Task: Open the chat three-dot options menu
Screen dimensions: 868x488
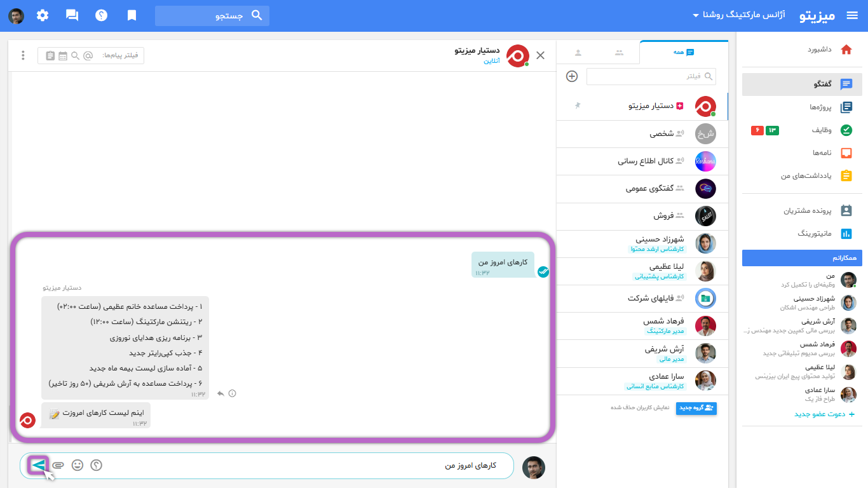Action: [x=24, y=55]
